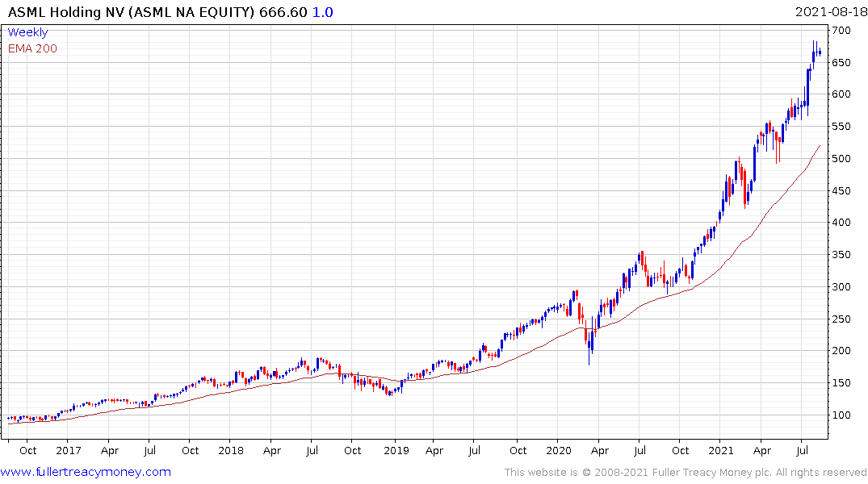Click the EMA 200 legend label
The width and height of the screenshot is (868, 484).
32,48
